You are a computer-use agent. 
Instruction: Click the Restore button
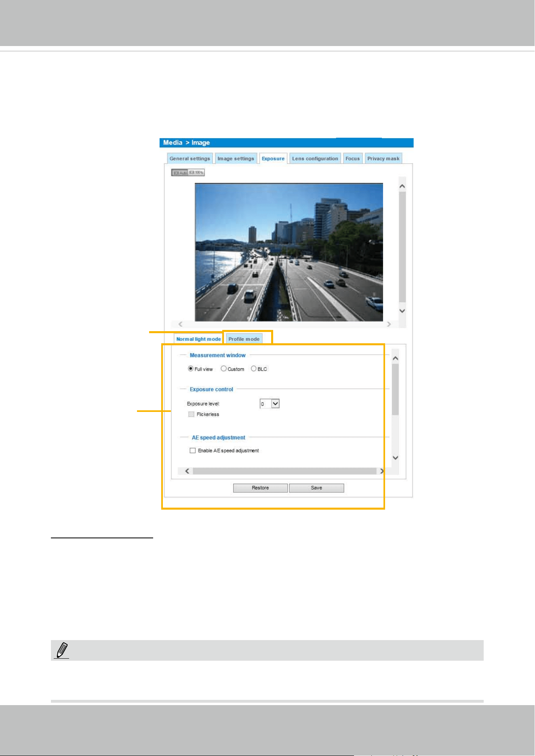(x=260, y=488)
